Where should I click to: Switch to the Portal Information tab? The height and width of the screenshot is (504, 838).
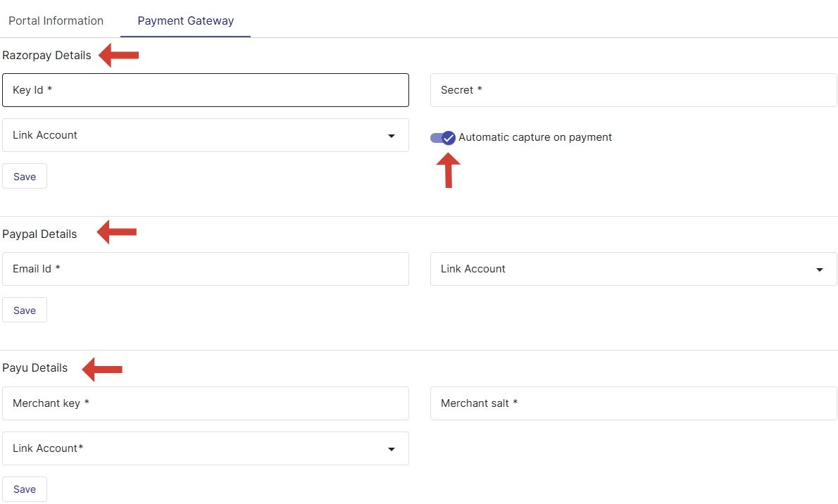click(56, 21)
